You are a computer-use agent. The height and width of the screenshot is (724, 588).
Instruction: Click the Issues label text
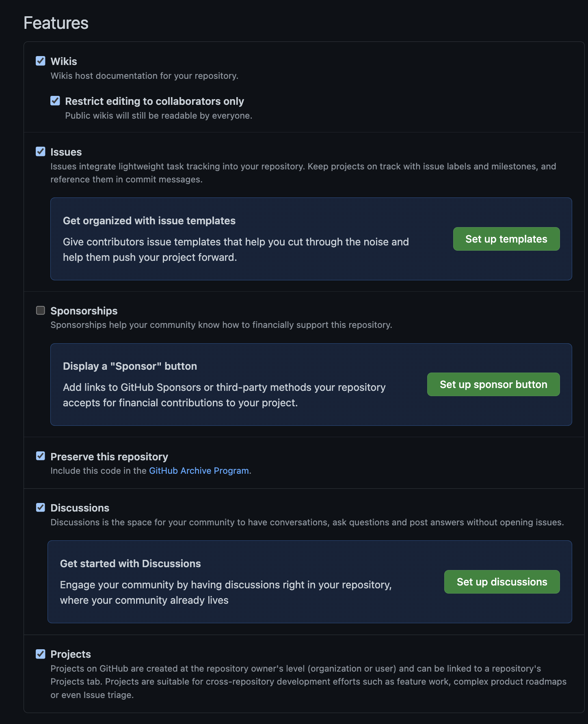(x=66, y=152)
